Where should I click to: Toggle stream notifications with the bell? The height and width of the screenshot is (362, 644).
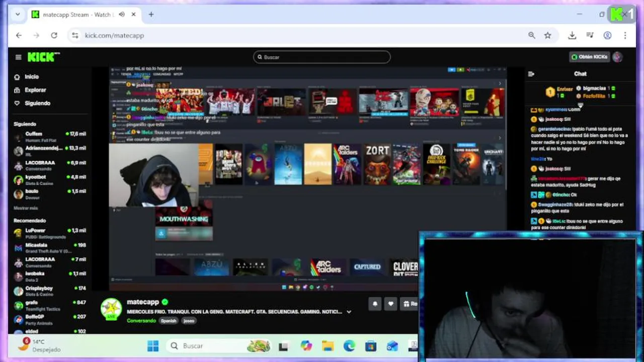375,304
